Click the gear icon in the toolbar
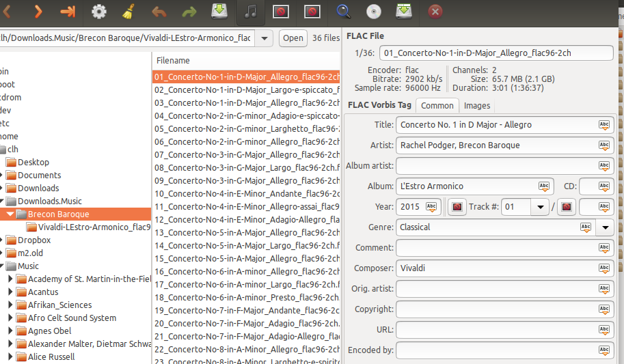Image resolution: width=624 pixels, height=364 pixels. click(99, 12)
